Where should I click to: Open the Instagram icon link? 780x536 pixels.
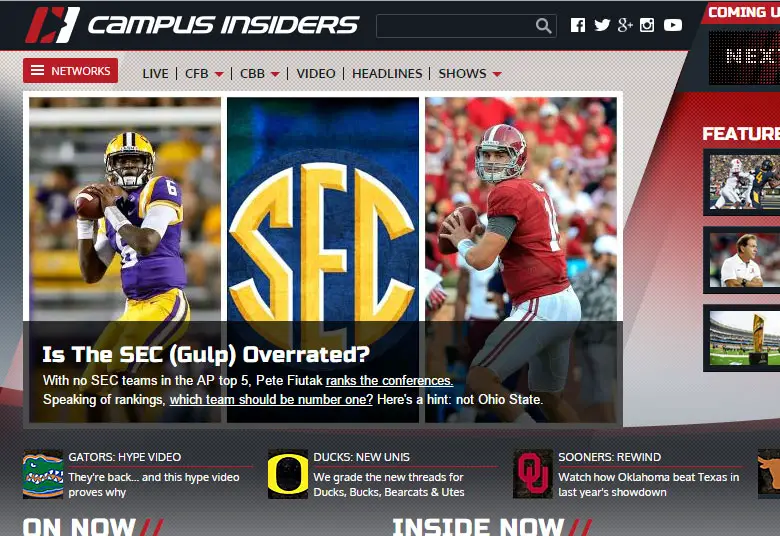tap(647, 25)
